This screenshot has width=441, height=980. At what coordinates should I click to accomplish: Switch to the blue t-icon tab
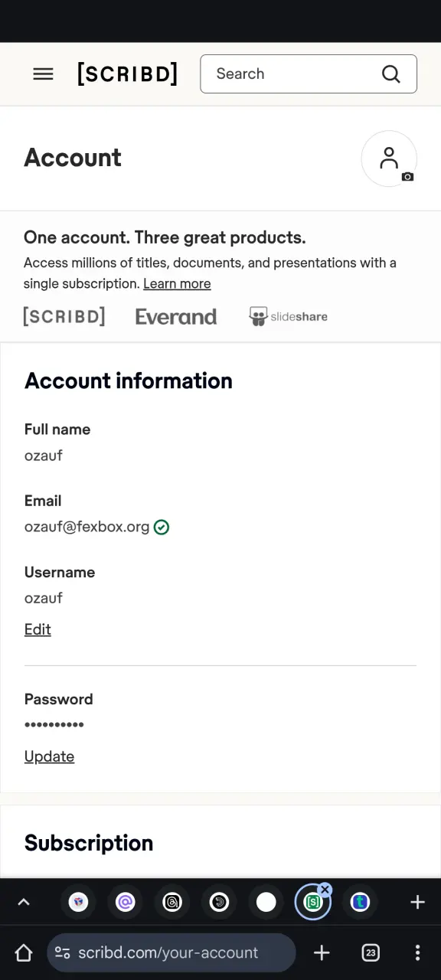[x=360, y=902]
